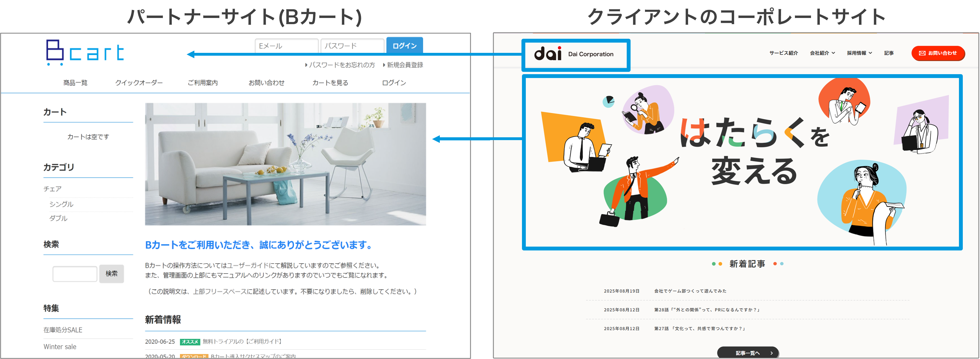Click the red お問い合わせ button
Image resolution: width=980 pixels, height=359 pixels.
(938, 53)
